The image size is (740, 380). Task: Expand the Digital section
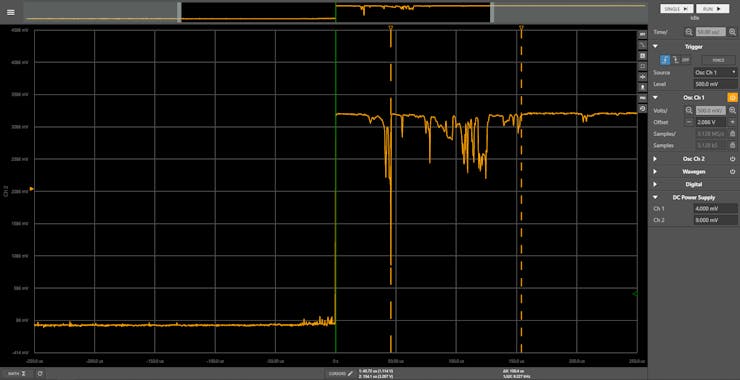click(x=655, y=184)
